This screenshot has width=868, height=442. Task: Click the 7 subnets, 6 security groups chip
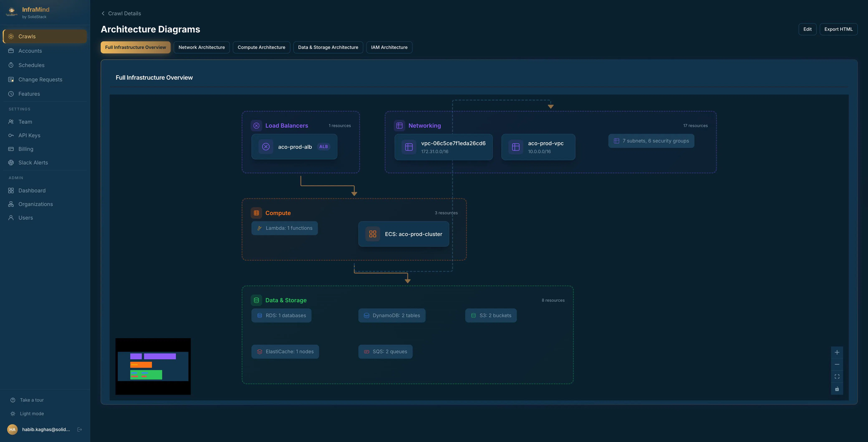coord(651,141)
